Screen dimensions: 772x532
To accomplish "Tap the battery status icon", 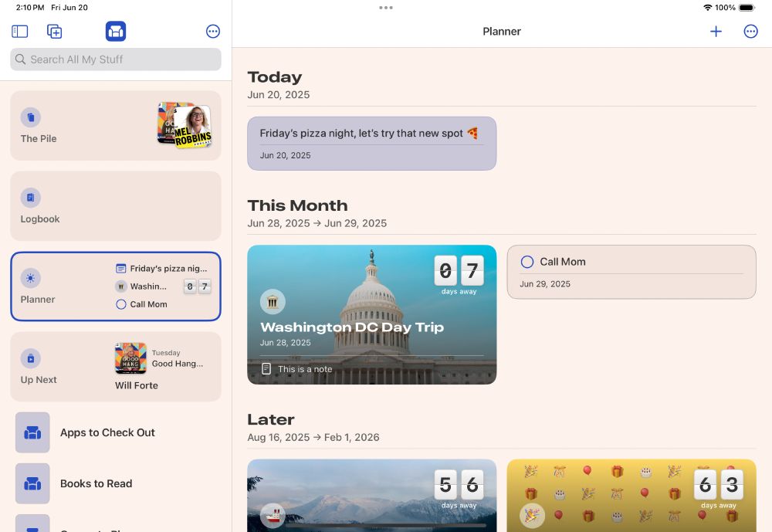I will pyautogui.click(x=747, y=8).
